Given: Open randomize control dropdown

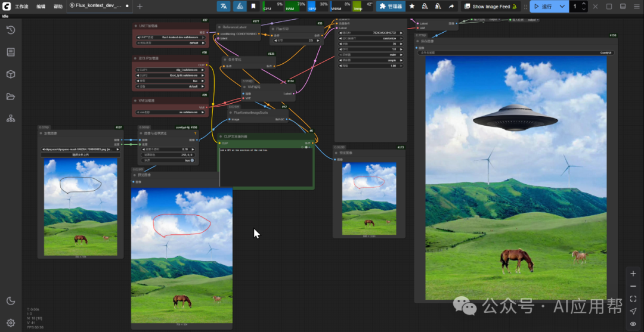Looking at the screenshot, I should click(x=371, y=38).
